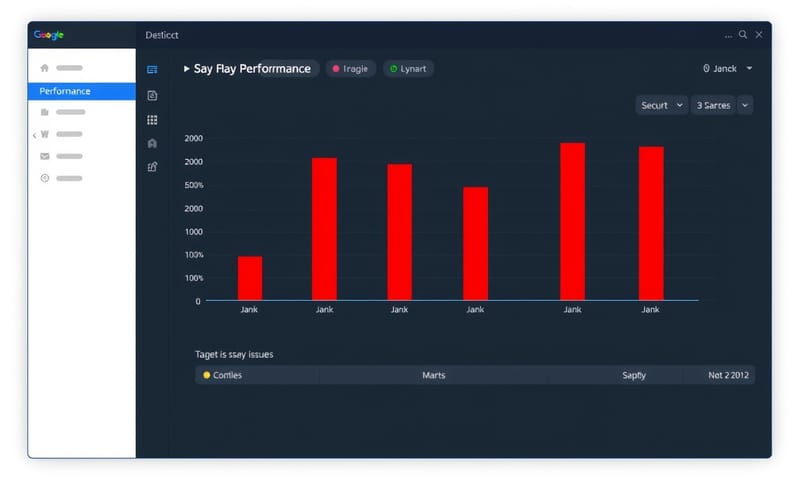This screenshot has height=480, width=800.
Task: Click the Detticct title tab
Action: coord(162,35)
